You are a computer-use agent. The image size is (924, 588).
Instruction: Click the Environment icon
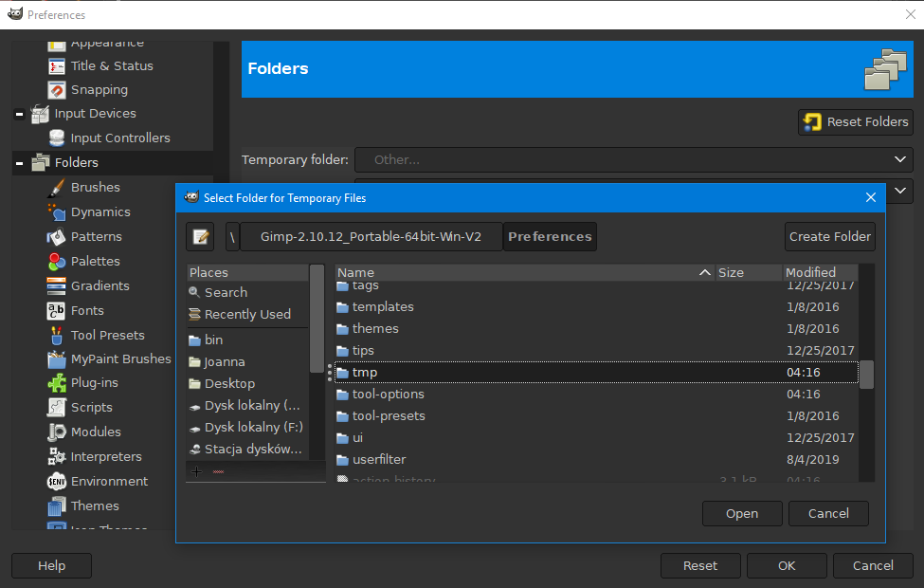pyautogui.click(x=57, y=482)
